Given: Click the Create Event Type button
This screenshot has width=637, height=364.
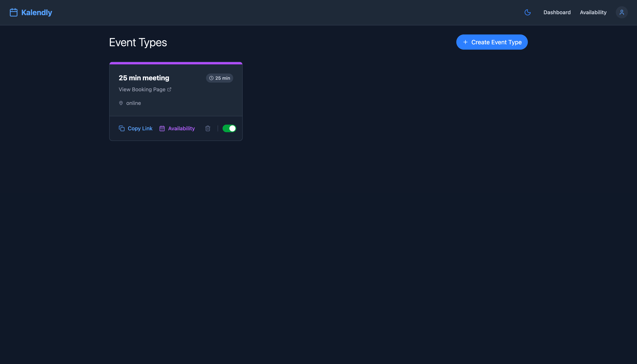Looking at the screenshot, I should pos(492,42).
